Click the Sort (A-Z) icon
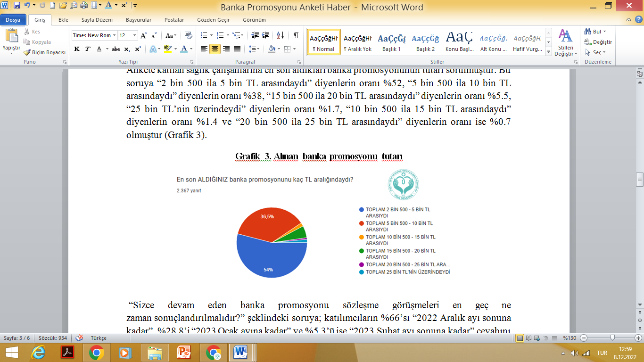The width and height of the screenshot is (644, 362). click(x=280, y=35)
